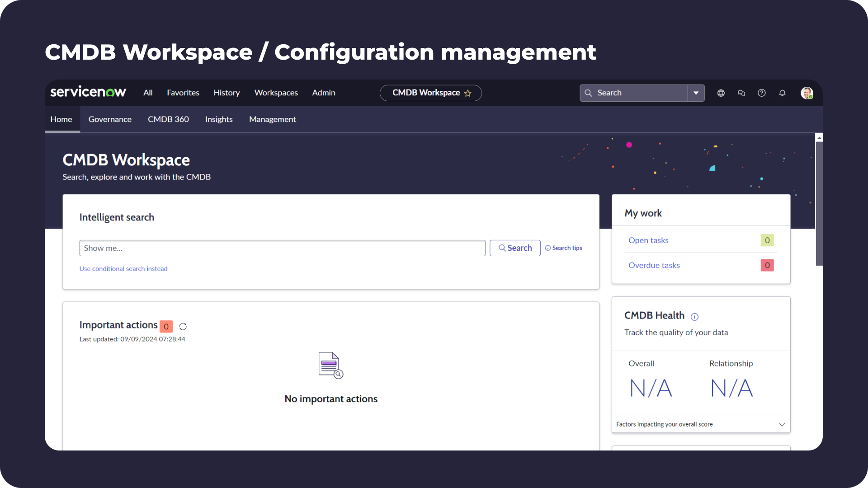Click the ServiceNow logo
The height and width of the screenshot is (488, 868).
click(88, 92)
